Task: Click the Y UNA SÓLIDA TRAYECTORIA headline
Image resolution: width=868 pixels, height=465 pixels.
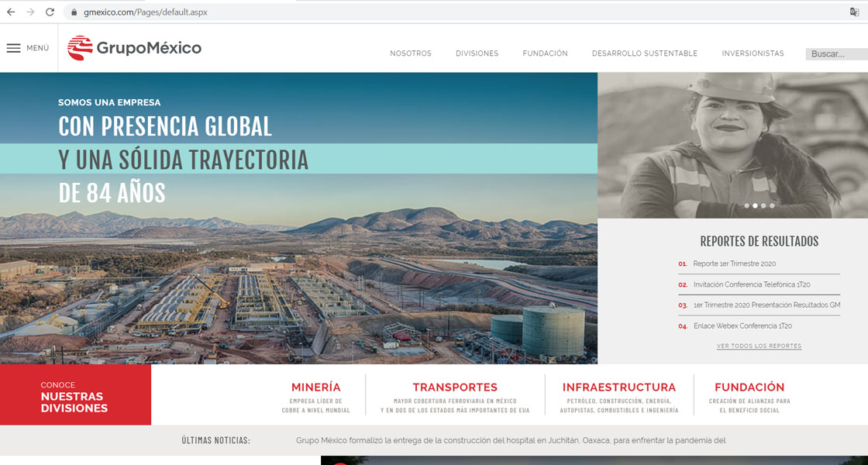Action: (183, 160)
